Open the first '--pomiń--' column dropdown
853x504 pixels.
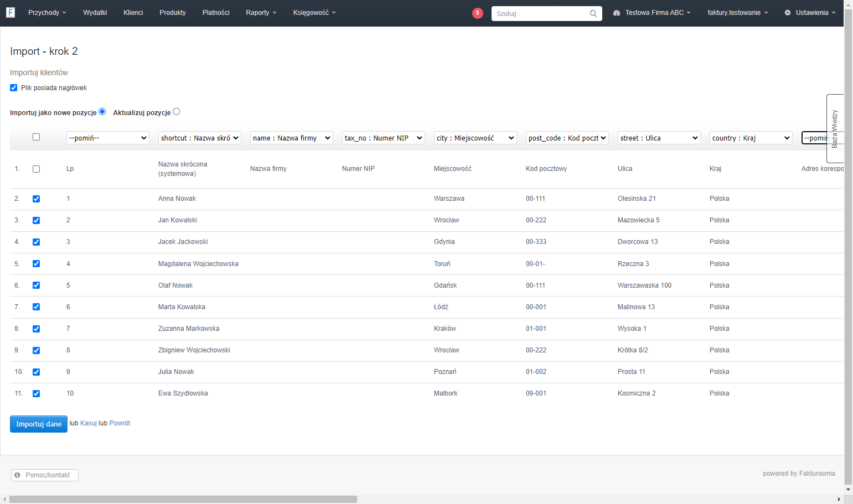(108, 138)
